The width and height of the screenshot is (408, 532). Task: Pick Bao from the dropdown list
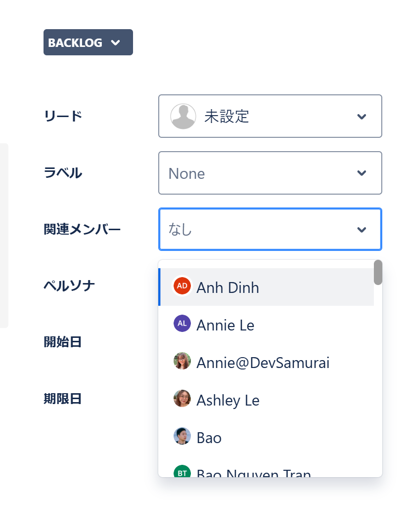(209, 438)
